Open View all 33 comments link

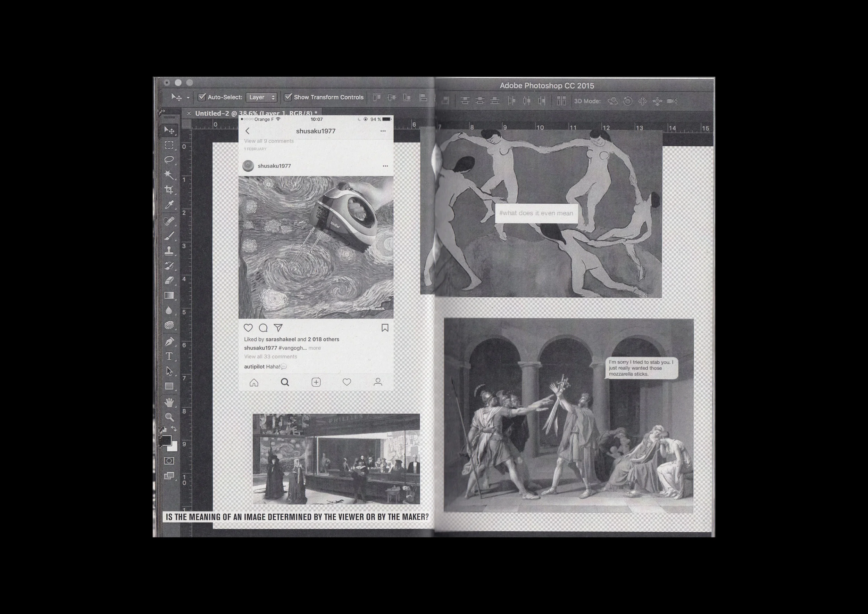click(x=271, y=357)
